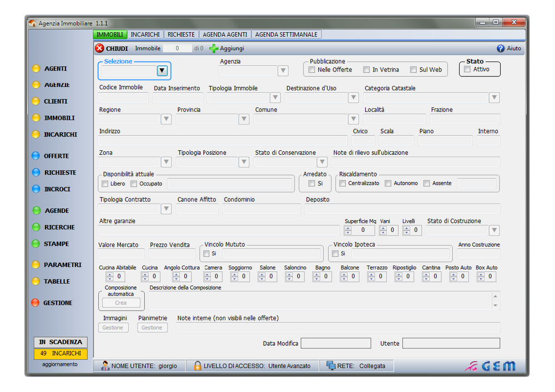Expand the Selezione dropdown
This screenshot has height=392, width=555.
(162, 70)
